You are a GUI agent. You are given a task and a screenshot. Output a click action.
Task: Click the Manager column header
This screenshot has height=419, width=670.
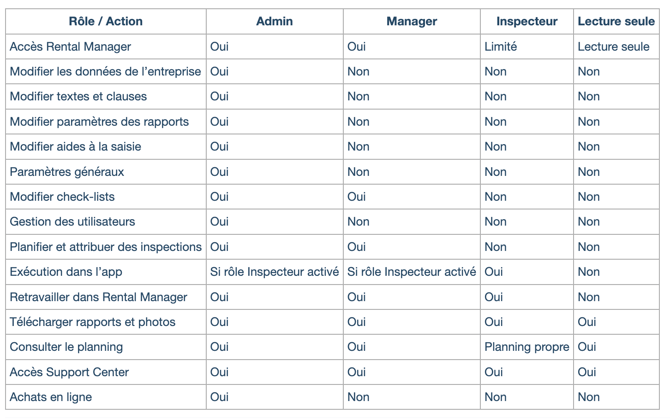(411, 21)
